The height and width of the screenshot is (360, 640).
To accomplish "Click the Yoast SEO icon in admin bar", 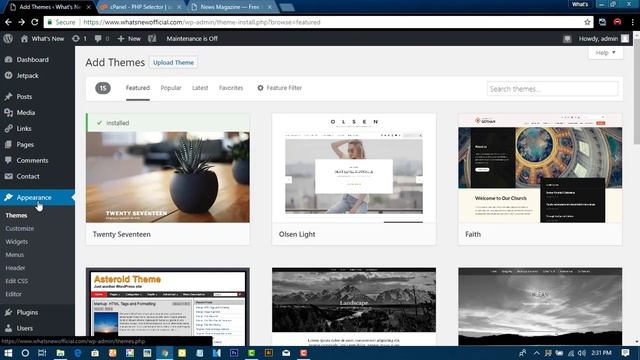I will point(152,39).
